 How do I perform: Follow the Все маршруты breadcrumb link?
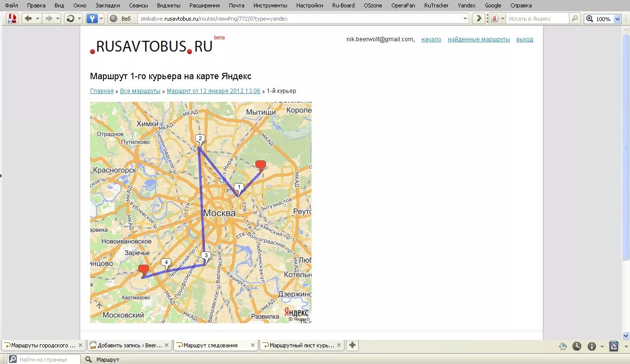140,91
